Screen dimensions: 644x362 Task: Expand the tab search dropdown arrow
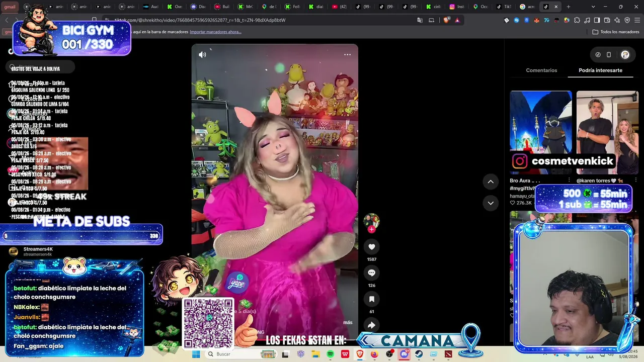pos(593,7)
